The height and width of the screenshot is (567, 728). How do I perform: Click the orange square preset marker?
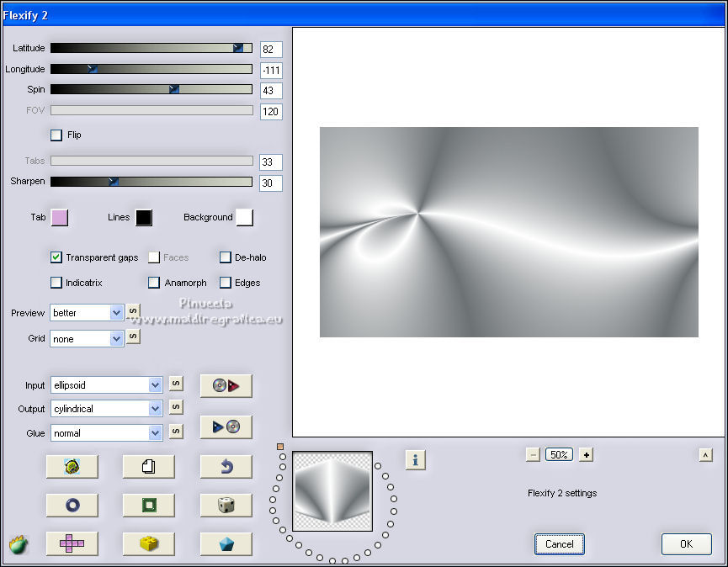280,447
